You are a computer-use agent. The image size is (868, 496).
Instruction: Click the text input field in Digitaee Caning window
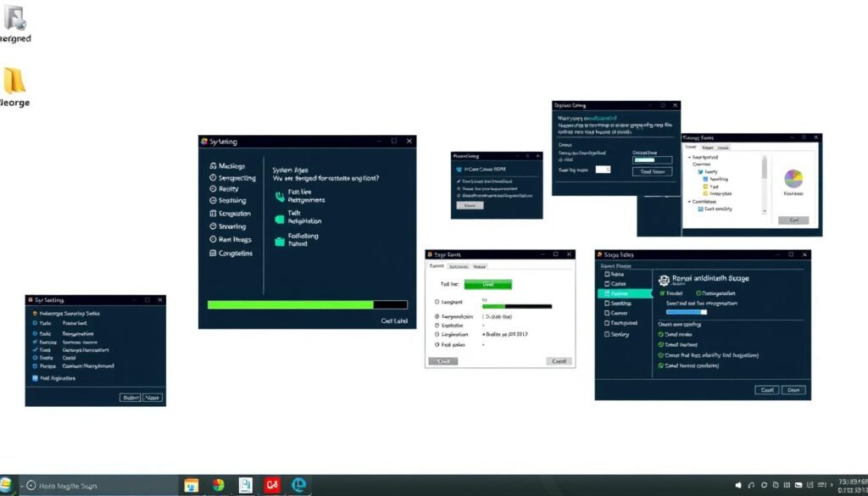click(x=652, y=160)
